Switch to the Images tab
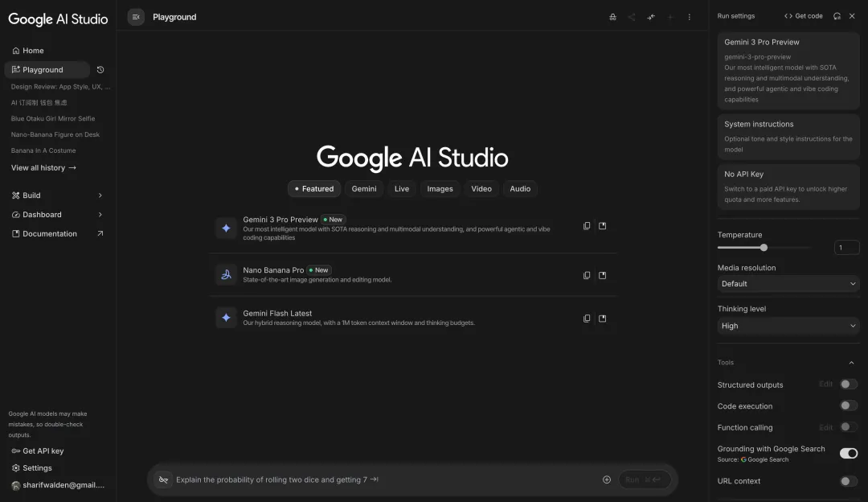 [x=440, y=189]
